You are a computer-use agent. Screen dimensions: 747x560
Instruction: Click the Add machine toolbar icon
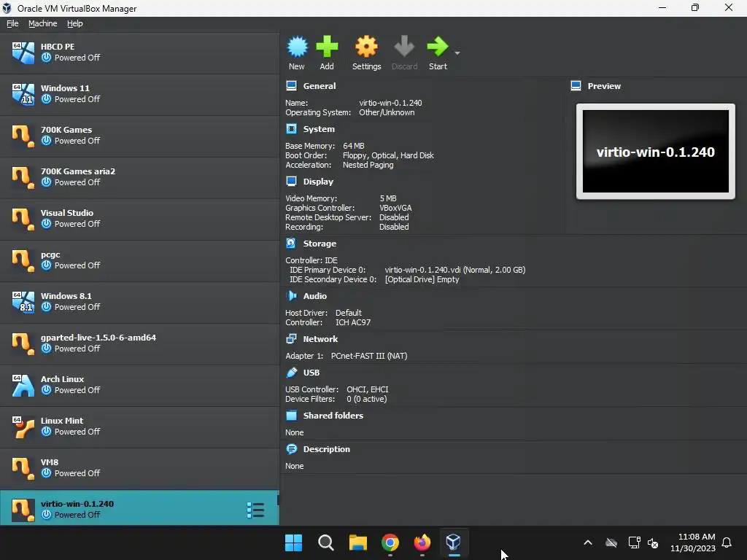[x=327, y=47]
